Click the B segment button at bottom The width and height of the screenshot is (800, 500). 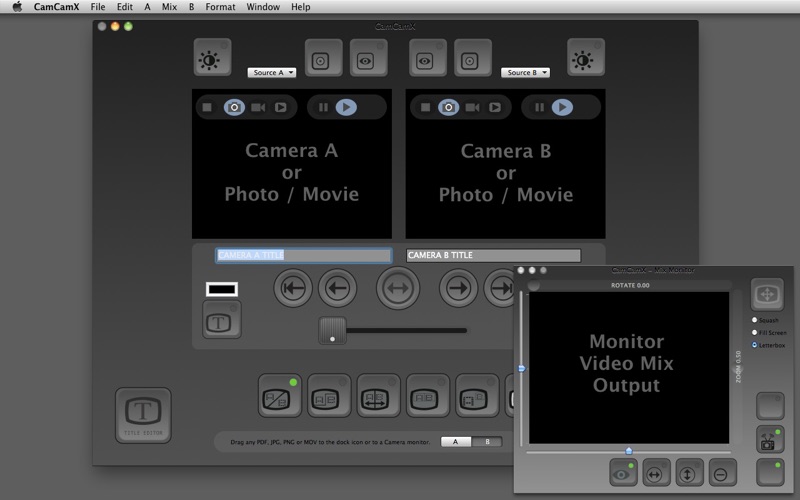click(x=487, y=441)
